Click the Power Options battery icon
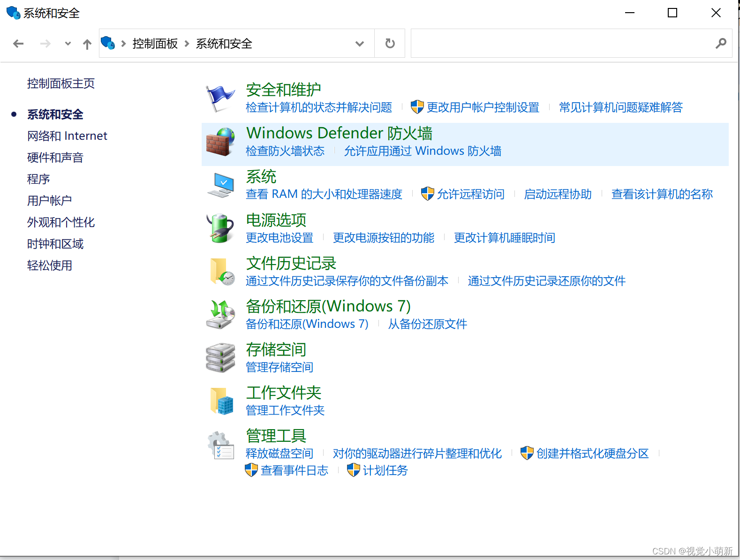The height and width of the screenshot is (560, 740). click(220, 228)
